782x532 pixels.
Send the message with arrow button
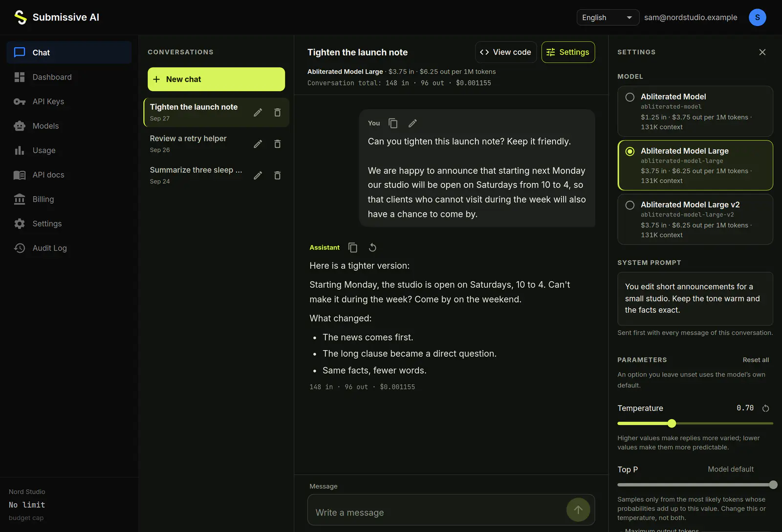578,510
